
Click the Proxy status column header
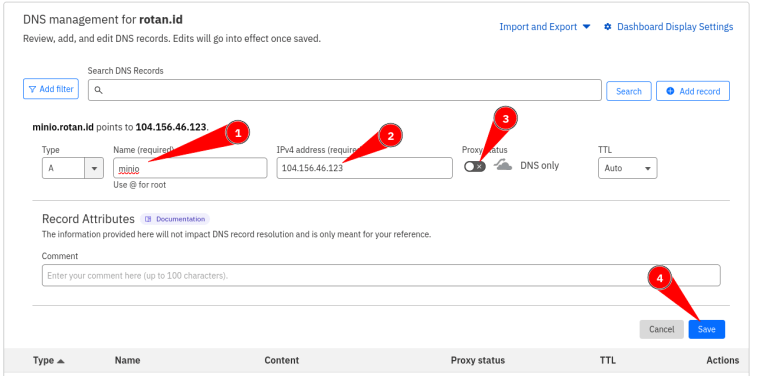coord(478,360)
